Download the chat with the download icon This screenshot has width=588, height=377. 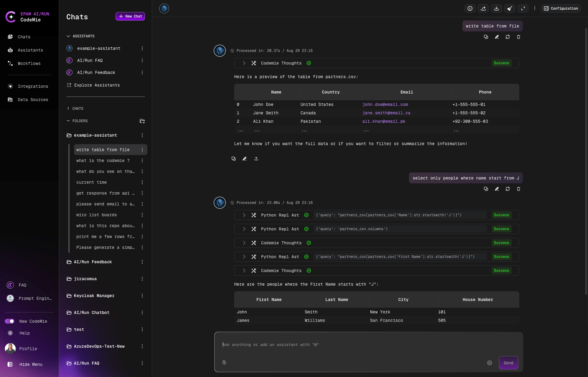pos(496,8)
